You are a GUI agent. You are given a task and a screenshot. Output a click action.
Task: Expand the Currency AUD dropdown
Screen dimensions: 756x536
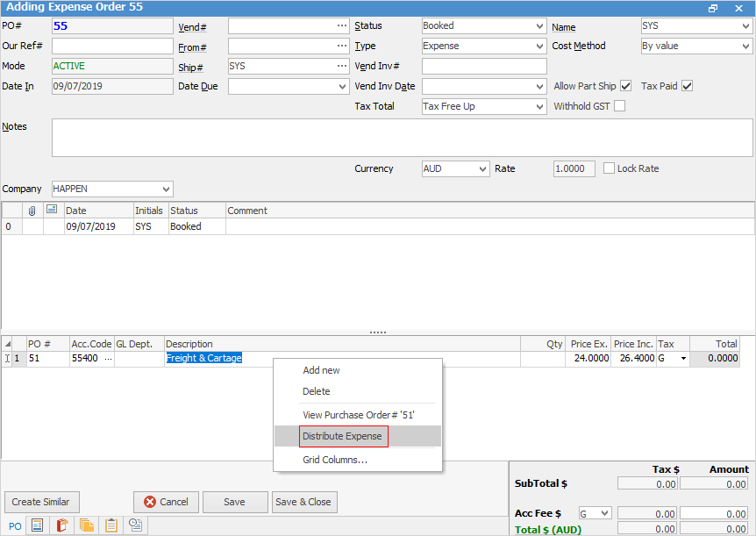[x=482, y=168]
